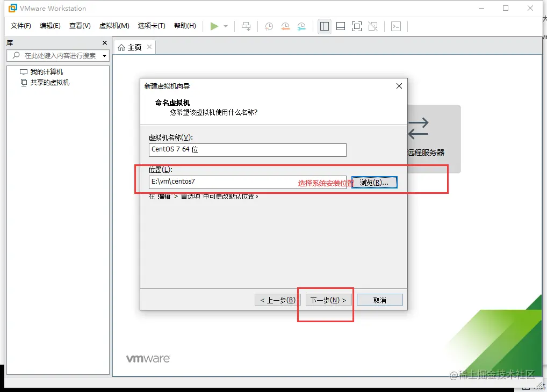547x392 pixels.
Task: Click the 命名虚拟机 heading text
Action: click(172, 103)
